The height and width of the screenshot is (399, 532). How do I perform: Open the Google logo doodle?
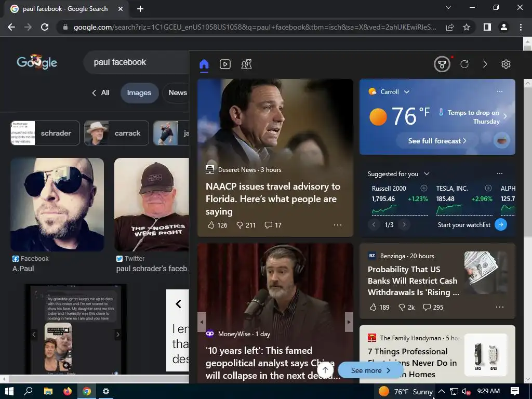(37, 62)
